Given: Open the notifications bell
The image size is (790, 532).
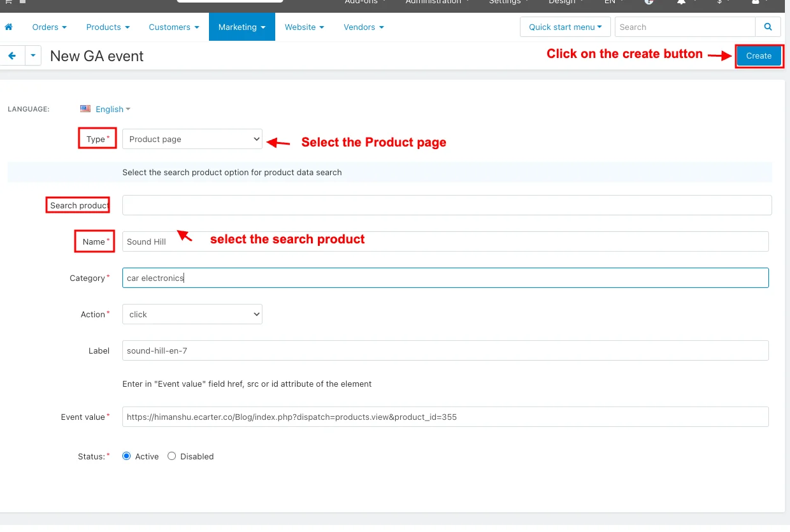Looking at the screenshot, I should tap(681, 2).
